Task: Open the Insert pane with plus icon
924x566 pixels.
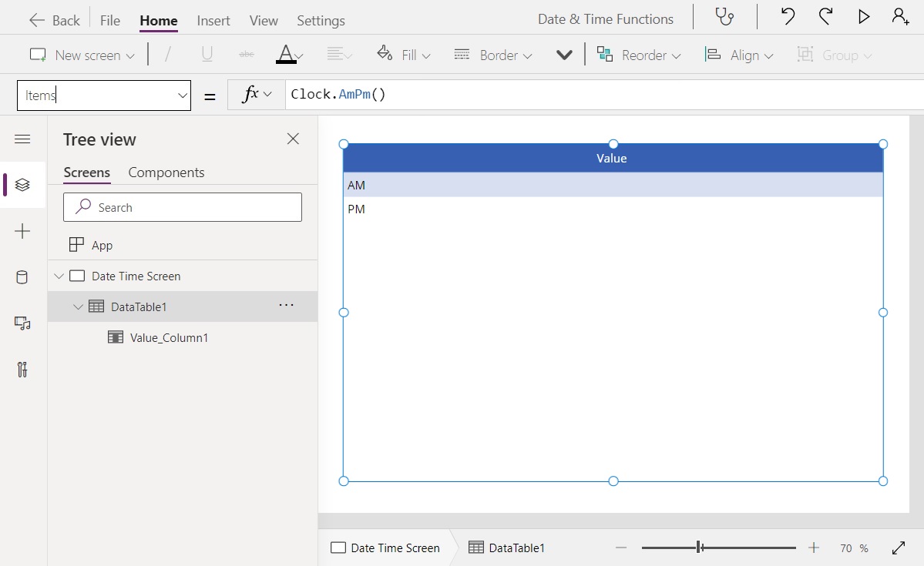Action: pos(23,231)
